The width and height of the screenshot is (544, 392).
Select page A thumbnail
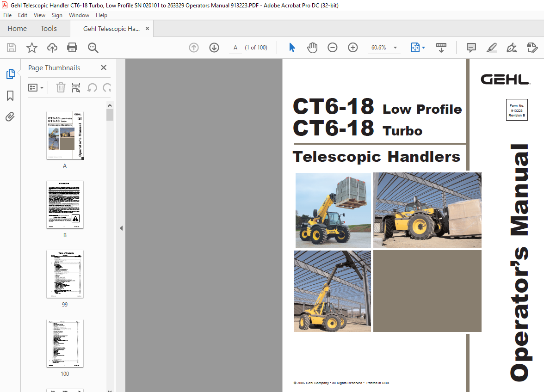pos(65,135)
